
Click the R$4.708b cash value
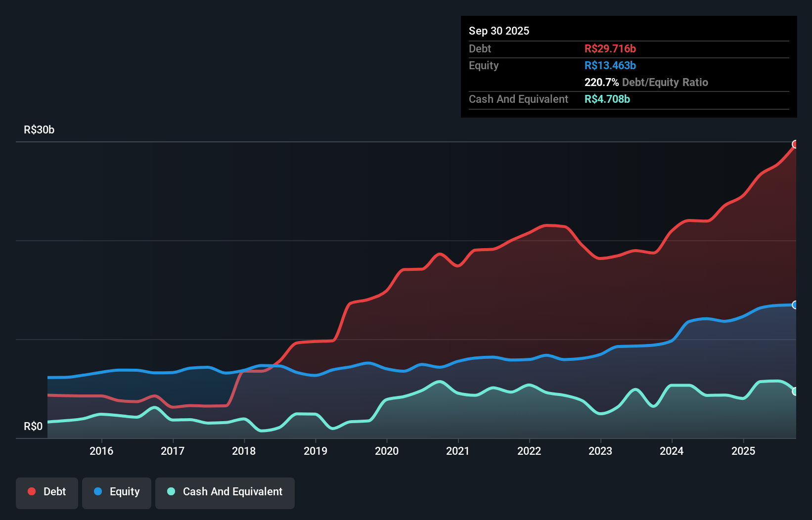point(607,99)
